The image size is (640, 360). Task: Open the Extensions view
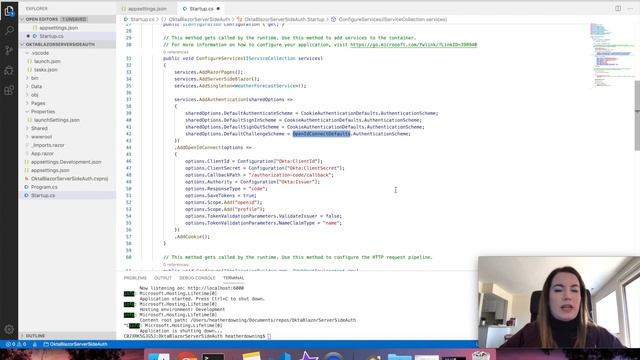point(9,90)
